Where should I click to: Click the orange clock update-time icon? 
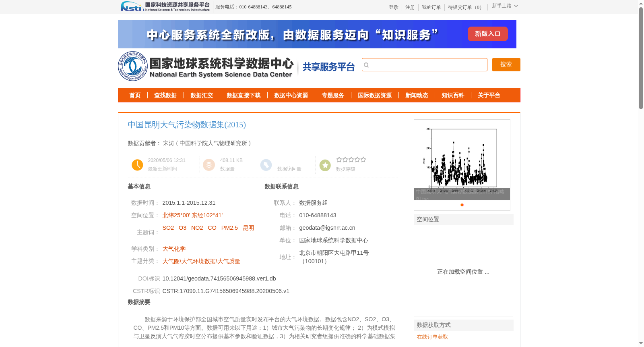[x=137, y=165]
